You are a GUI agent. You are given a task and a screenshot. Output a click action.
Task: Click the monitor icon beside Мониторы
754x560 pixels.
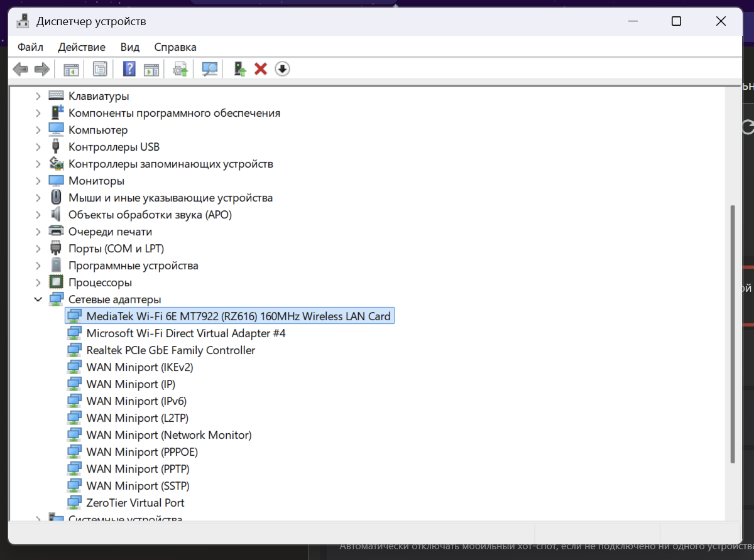pyautogui.click(x=57, y=181)
